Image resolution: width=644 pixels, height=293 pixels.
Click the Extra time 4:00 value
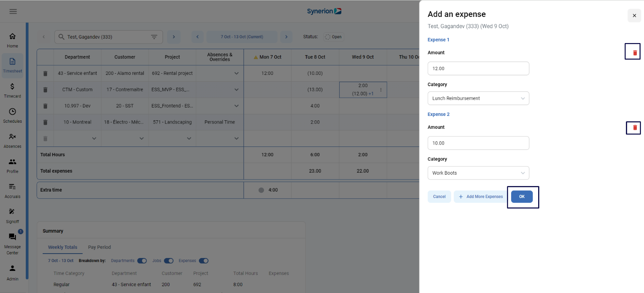[x=273, y=190]
